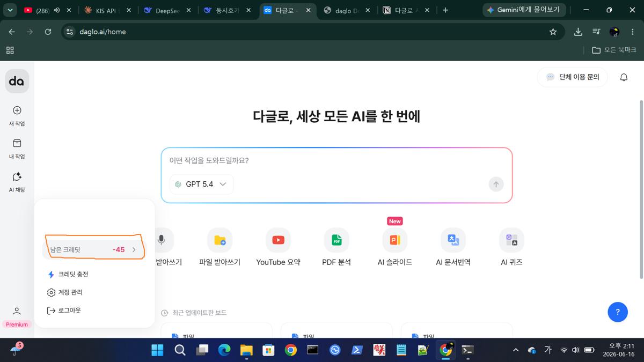Open the profile icon above Premium
Image resolution: width=644 pixels, height=362 pixels.
[17, 311]
